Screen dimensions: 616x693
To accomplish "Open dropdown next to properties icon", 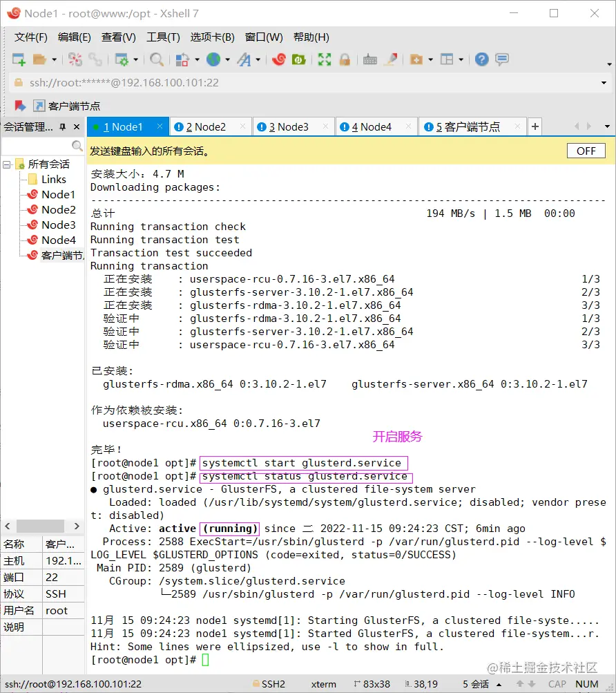I will pos(135,59).
